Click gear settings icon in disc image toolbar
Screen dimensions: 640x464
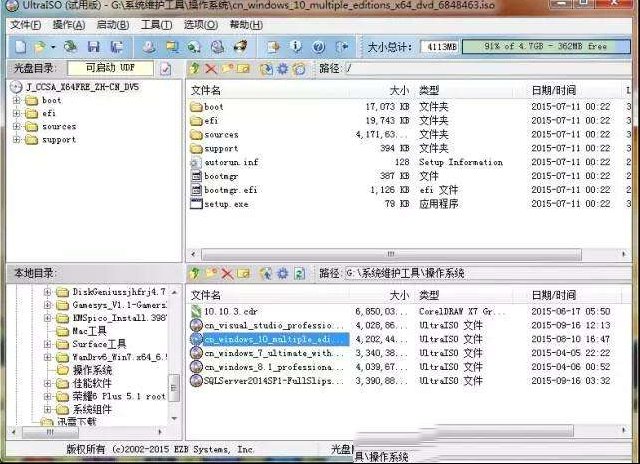click(282, 69)
